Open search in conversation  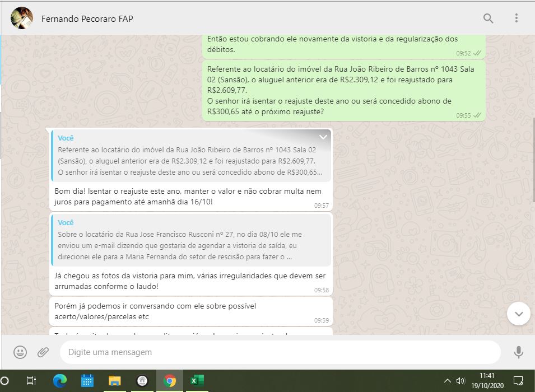pyautogui.click(x=488, y=18)
